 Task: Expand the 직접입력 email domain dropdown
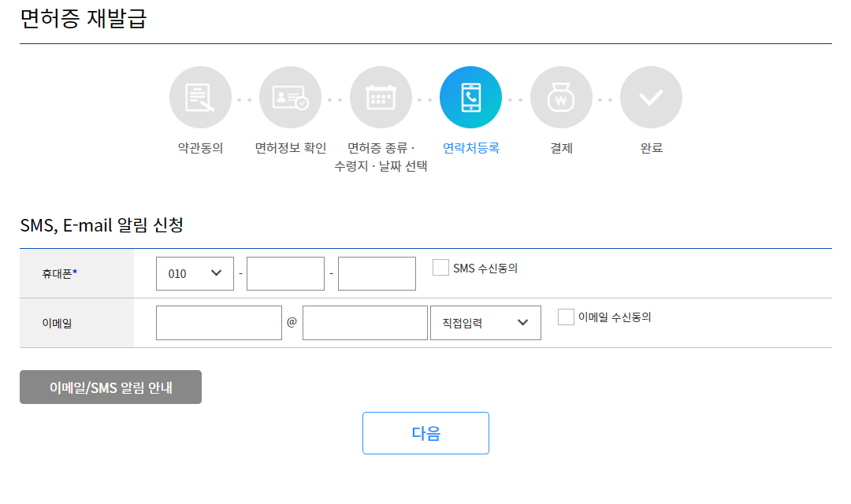pyautogui.click(x=485, y=322)
